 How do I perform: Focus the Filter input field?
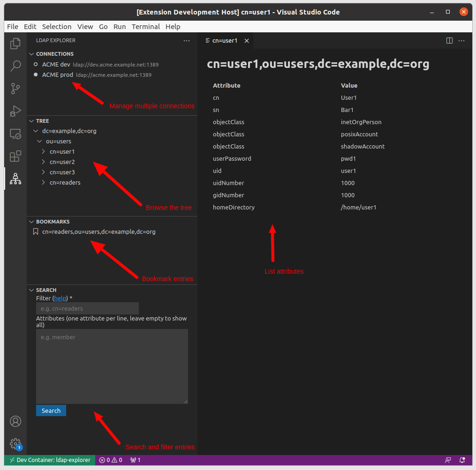(87, 309)
